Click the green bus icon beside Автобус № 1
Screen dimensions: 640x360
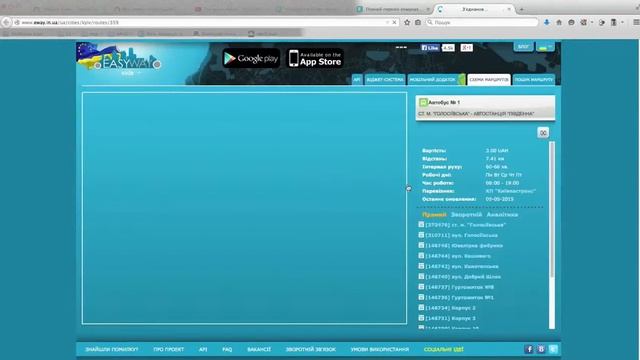[x=423, y=102]
